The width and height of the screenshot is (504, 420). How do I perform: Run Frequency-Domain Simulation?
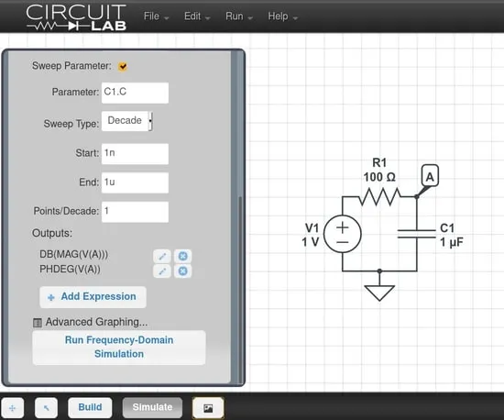tap(119, 348)
